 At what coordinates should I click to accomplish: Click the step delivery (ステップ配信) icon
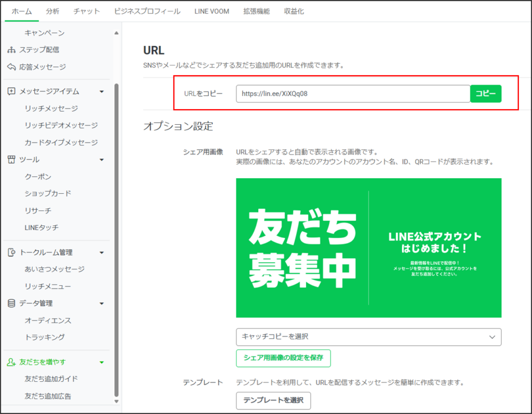(11, 50)
